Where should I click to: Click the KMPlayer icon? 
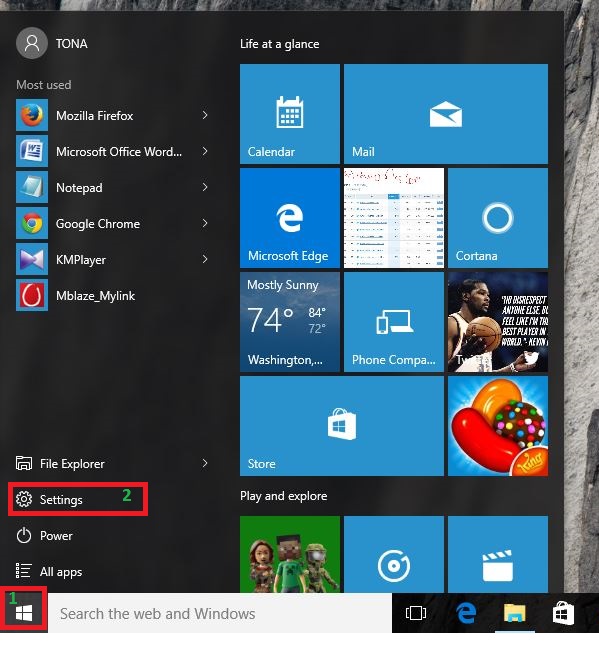[x=32, y=259]
